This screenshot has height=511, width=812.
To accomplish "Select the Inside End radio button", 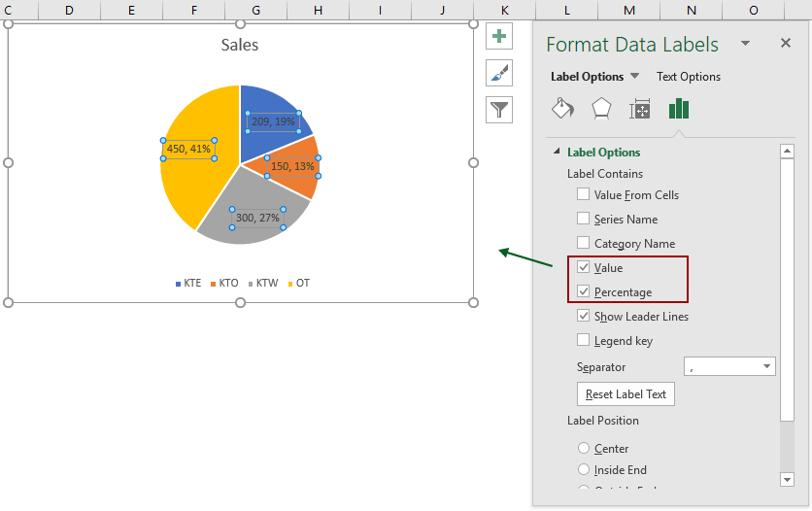I will coord(584,470).
